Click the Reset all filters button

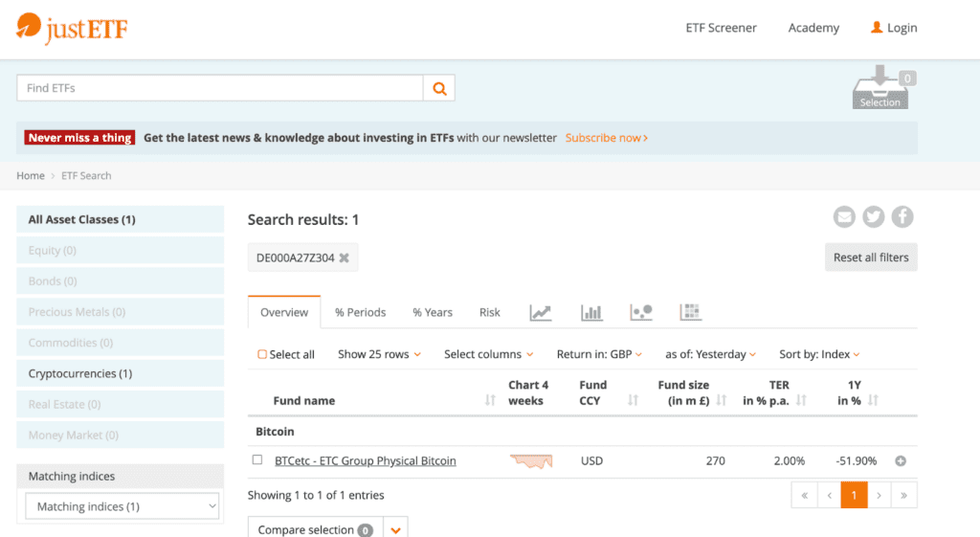871,257
